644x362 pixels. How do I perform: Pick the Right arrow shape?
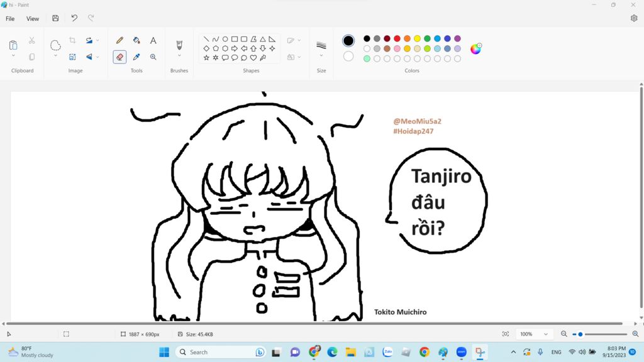coord(235,48)
